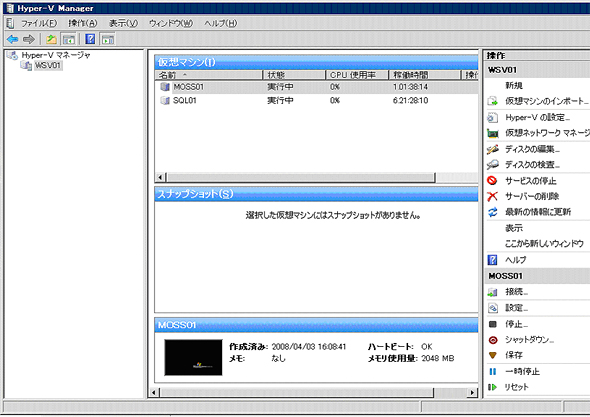Click the SQL01 virtual machine icon
Image resolution: width=590 pixels, height=417 pixels.
pos(165,100)
